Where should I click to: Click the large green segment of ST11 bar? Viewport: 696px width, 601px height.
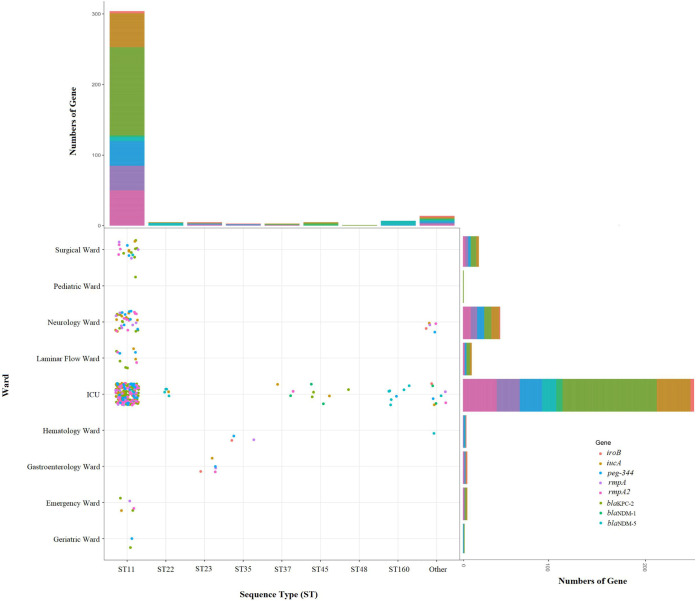tap(127, 91)
